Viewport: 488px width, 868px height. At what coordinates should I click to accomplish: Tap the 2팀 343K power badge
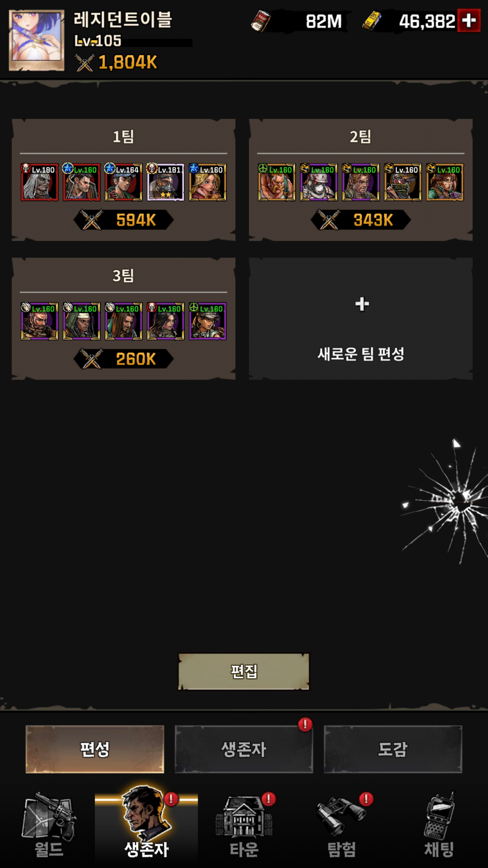(361, 220)
